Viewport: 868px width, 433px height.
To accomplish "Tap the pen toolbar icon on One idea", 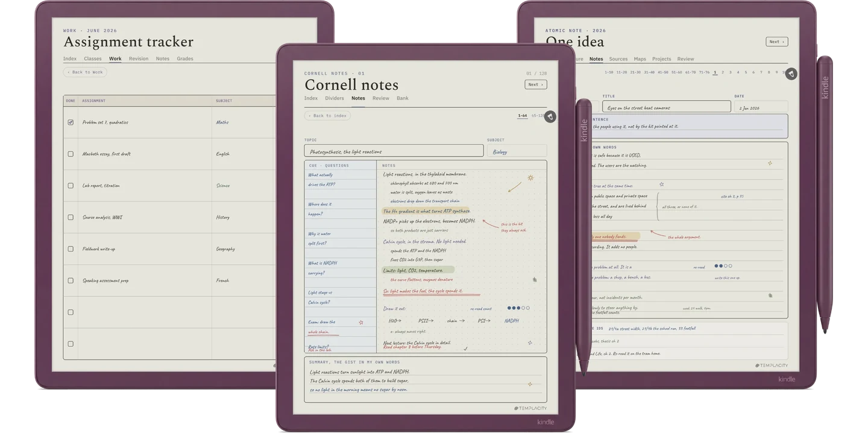I will (x=791, y=74).
